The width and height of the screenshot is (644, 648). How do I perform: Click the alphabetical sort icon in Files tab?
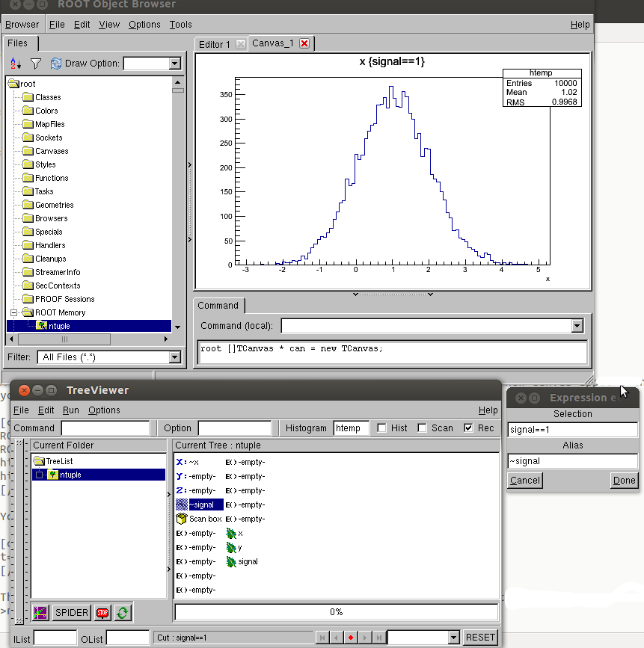point(16,64)
